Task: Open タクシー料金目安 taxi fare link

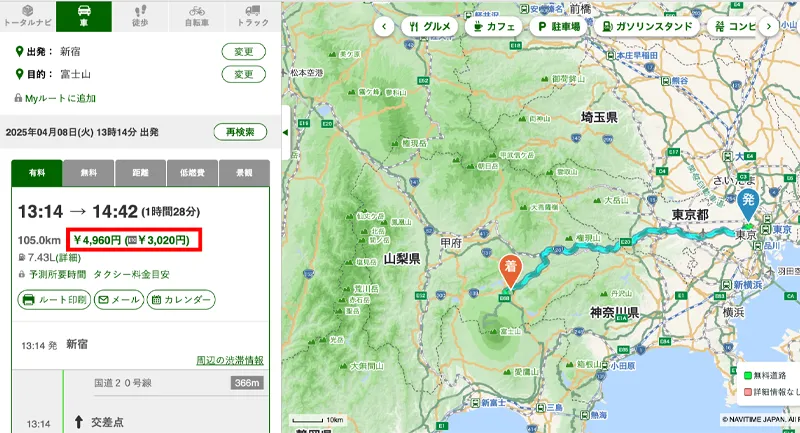Action: tap(131, 274)
